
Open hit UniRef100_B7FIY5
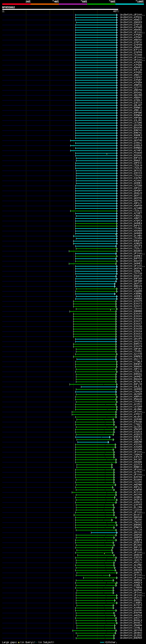131,50
